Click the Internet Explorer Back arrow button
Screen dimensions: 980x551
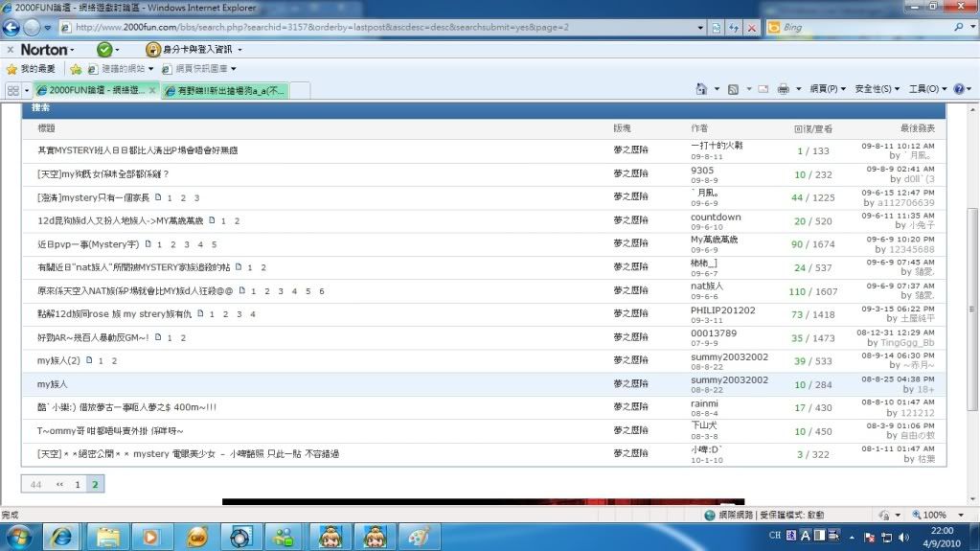tap(13, 28)
